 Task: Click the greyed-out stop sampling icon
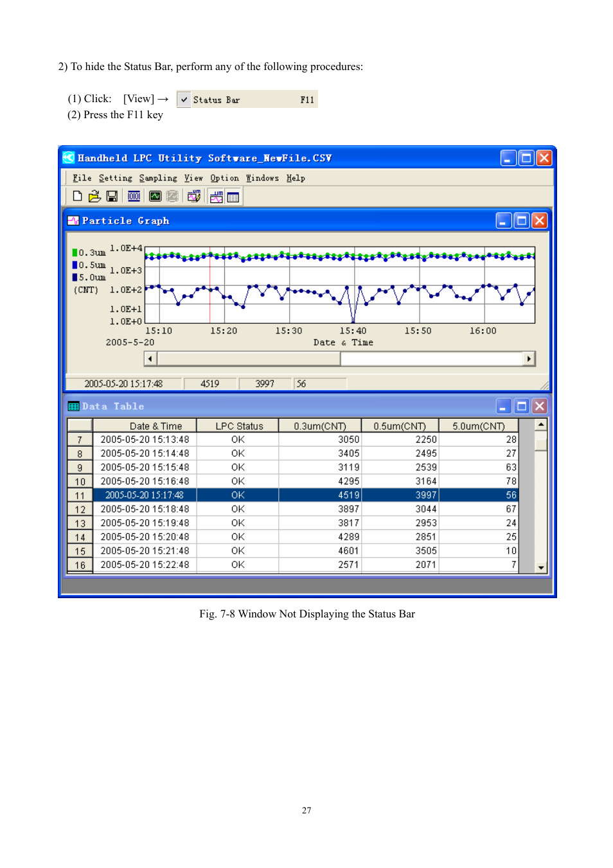172,197
